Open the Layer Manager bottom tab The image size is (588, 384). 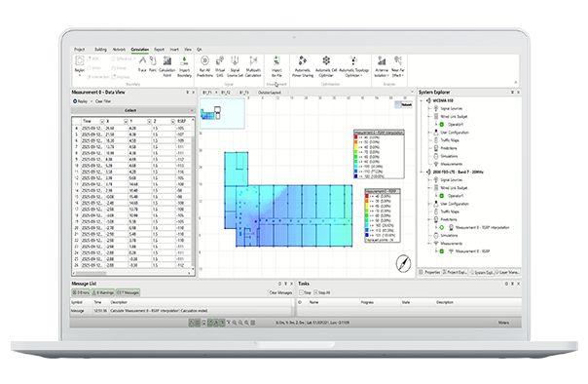point(508,272)
